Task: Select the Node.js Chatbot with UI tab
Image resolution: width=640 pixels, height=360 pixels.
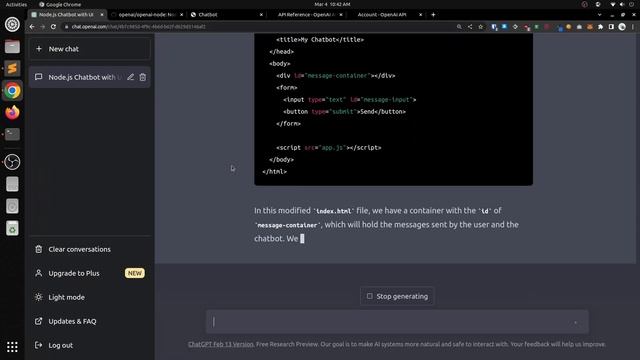Action: pos(67,15)
